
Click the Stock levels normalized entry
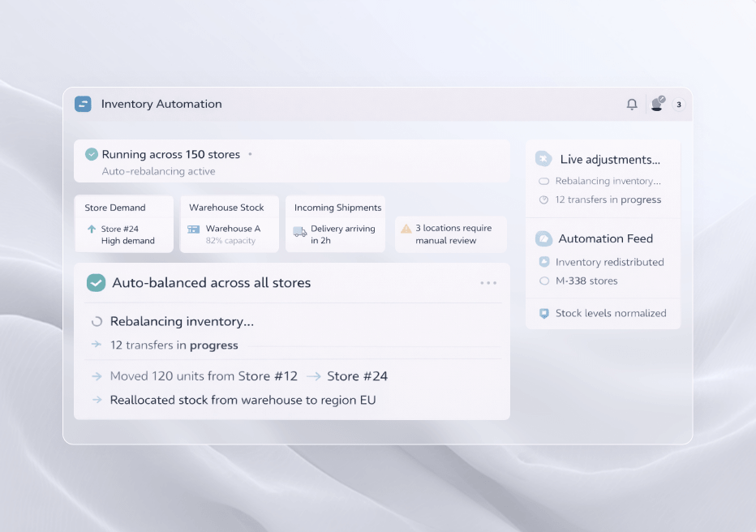(x=611, y=313)
